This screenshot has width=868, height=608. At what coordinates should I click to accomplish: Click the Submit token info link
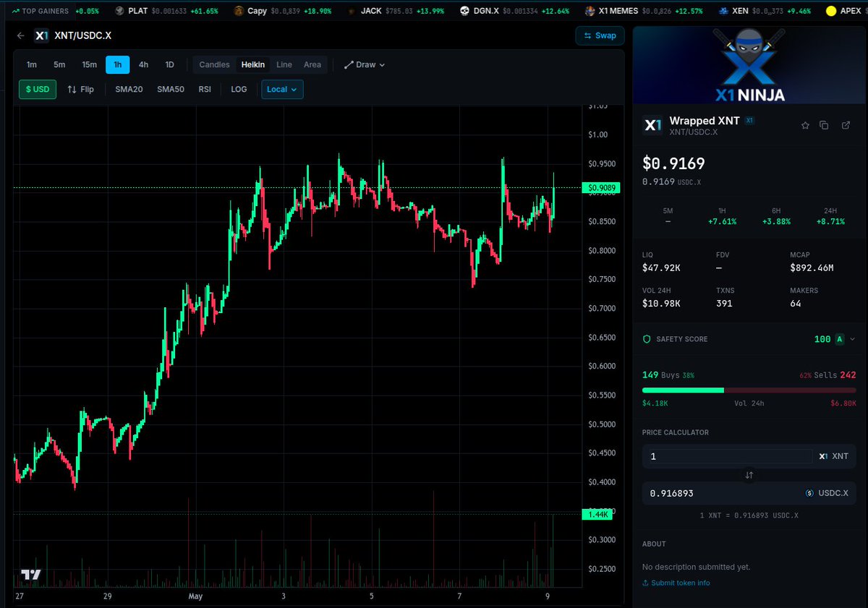tap(676, 583)
